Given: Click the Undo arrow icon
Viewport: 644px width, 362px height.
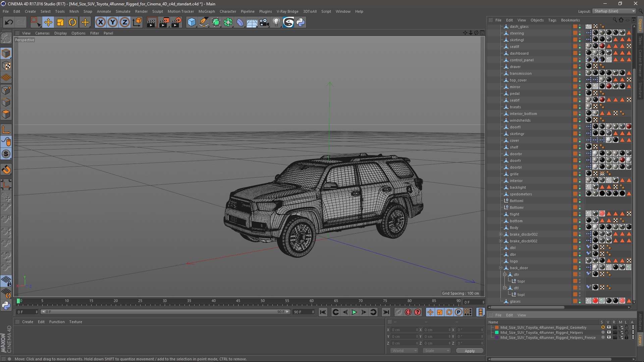Looking at the screenshot, I should [9, 22].
